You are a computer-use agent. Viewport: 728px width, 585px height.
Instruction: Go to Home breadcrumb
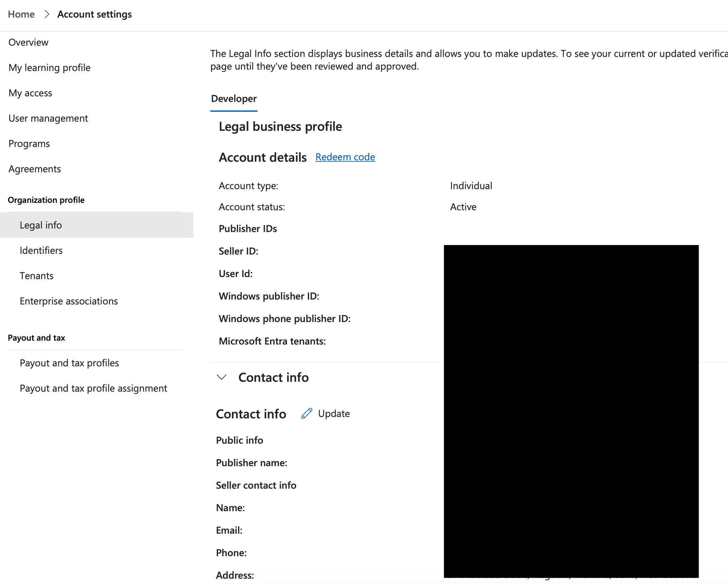[21, 14]
